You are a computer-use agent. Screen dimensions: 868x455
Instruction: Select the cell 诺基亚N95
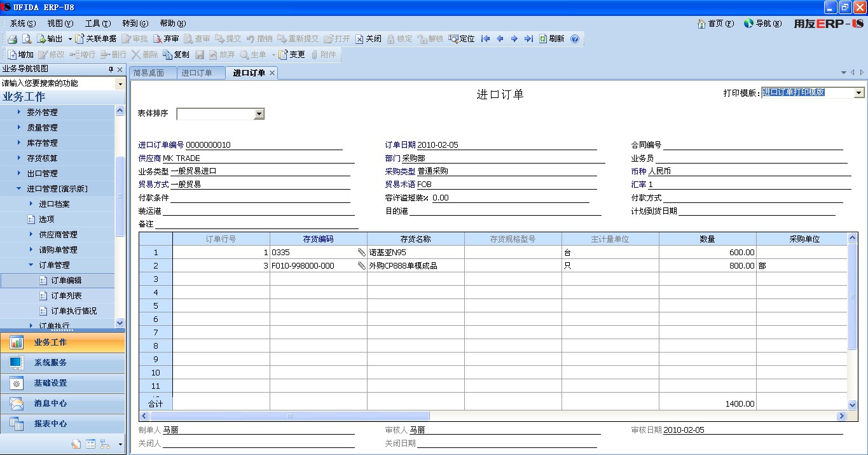coord(415,253)
